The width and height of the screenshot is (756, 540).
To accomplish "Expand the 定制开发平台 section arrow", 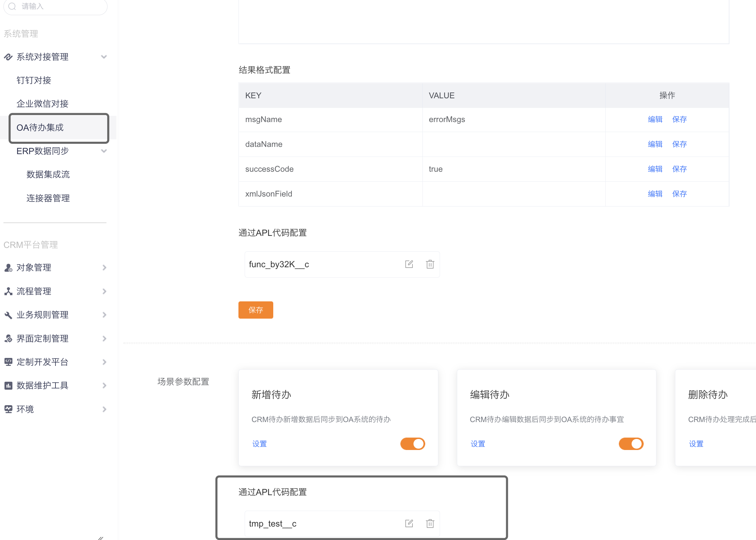I will pos(104,362).
